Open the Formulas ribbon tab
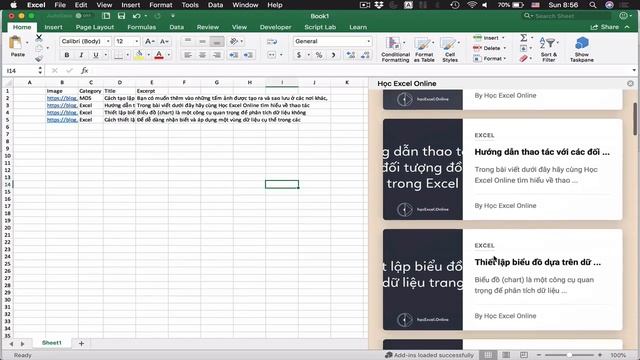 [x=142, y=27]
